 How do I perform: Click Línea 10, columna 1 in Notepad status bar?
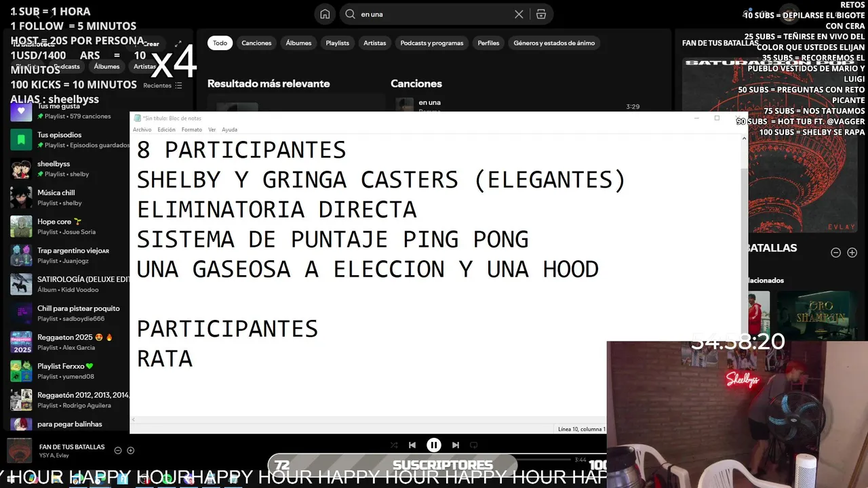581,429
